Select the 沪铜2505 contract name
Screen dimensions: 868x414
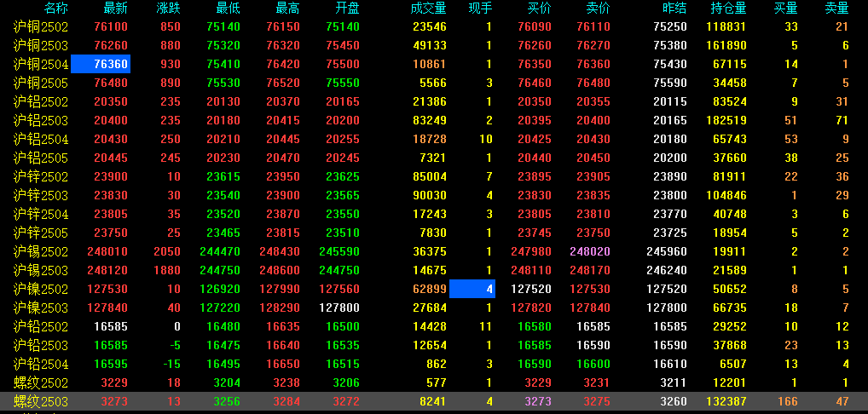point(40,83)
